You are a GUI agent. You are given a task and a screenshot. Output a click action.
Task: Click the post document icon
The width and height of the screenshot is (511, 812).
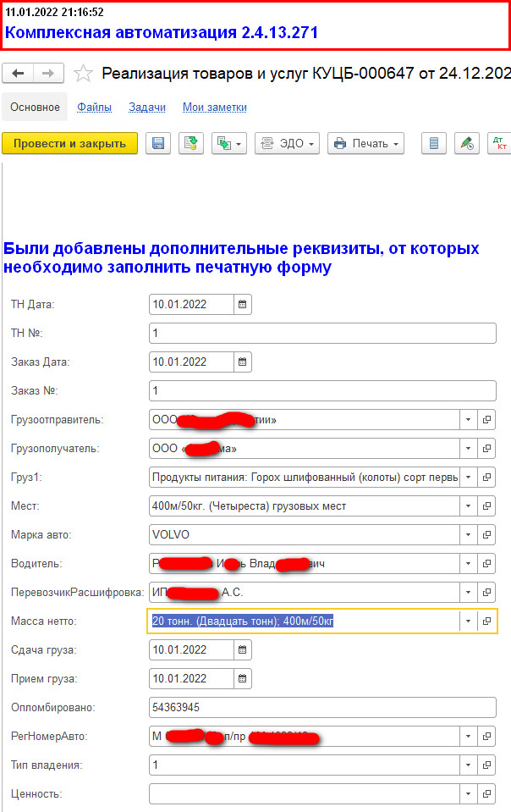click(191, 143)
